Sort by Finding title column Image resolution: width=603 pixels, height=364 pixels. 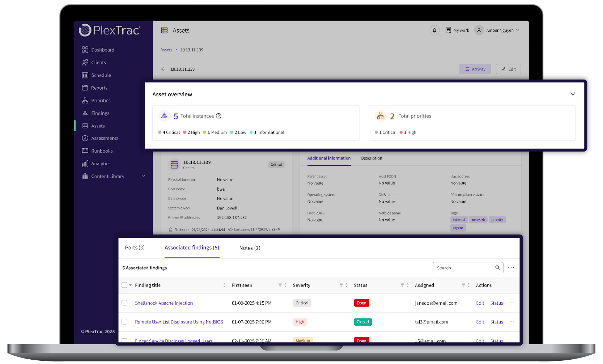click(224, 285)
